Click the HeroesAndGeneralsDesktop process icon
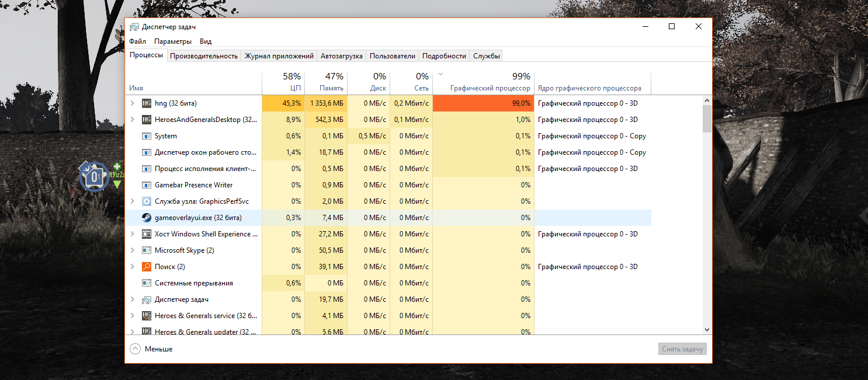This screenshot has width=868, height=380. pyautogui.click(x=147, y=120)
